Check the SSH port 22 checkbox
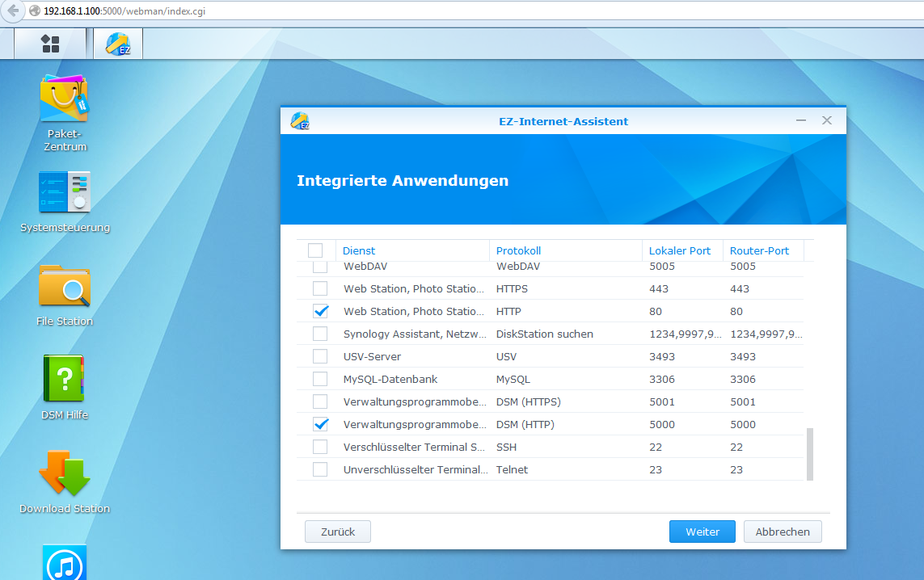 point(320,447)
